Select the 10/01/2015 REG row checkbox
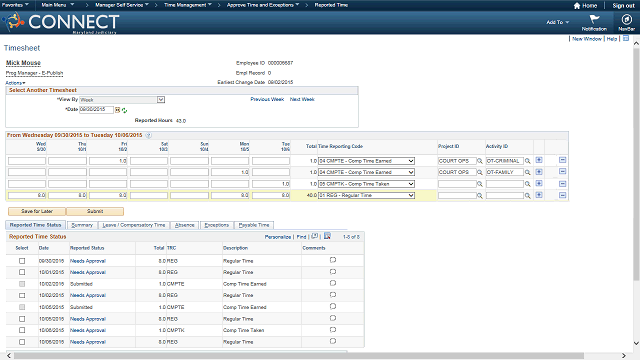This screenshot has width=640, height=360. (22, 272)
